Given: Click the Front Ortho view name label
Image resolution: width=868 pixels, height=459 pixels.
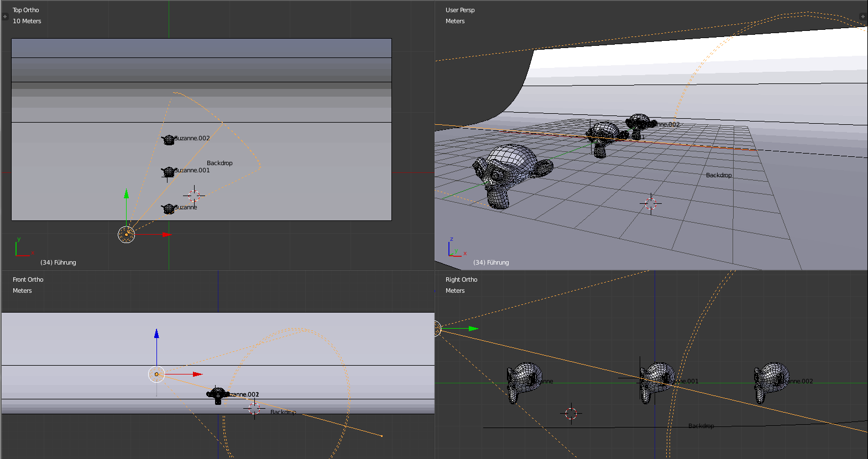Looking at the screenshot, I should (28, 279).
